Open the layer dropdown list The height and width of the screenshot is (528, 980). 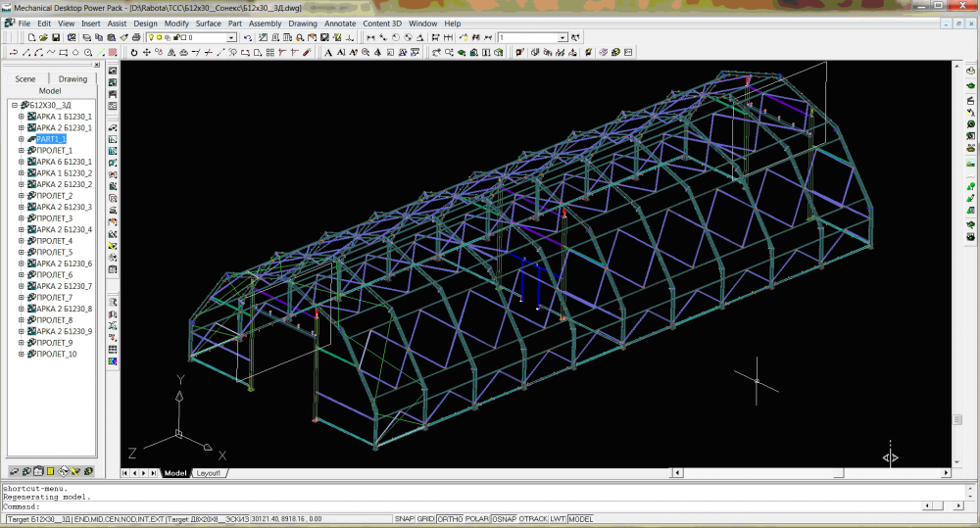coord(231,37)
